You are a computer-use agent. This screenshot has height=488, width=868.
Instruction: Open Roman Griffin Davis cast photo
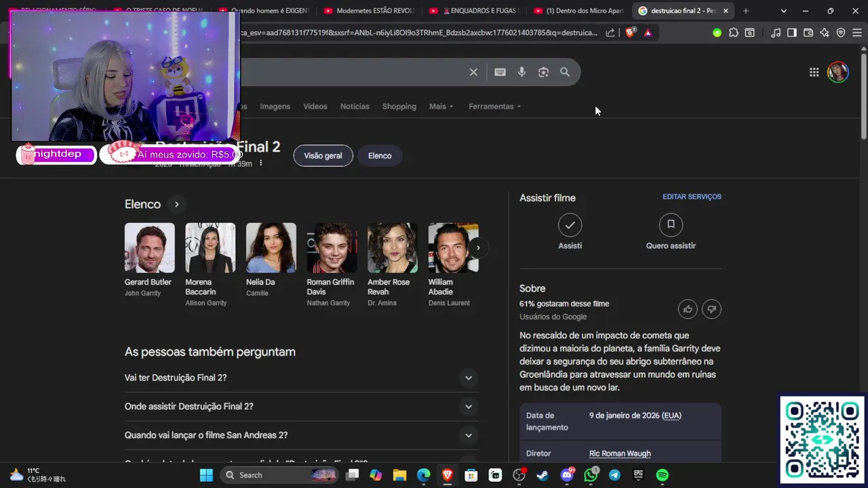click(332, 247)
